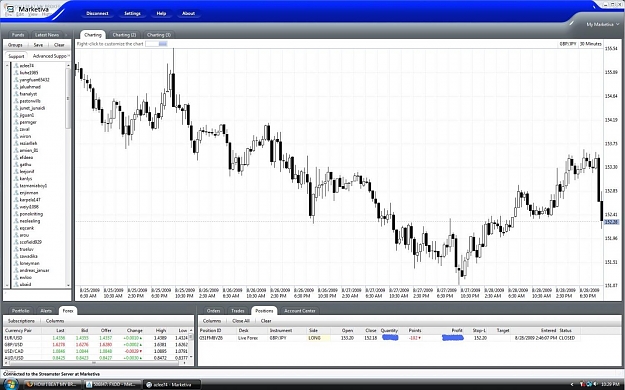The width and height of the screenshot is (625, 390).
Task: Select the Charting (3) tab
Action: coord(159,35)
